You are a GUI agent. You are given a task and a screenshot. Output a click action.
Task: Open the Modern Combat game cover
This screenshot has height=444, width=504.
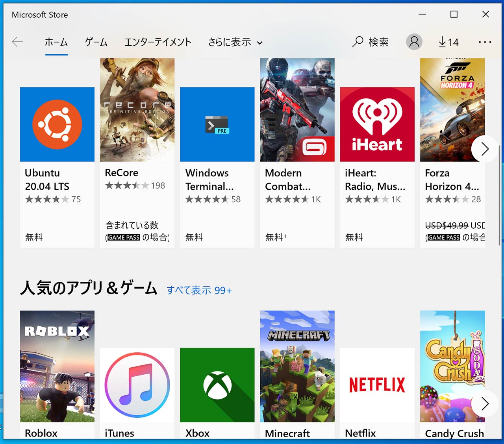tap(297, 110)
